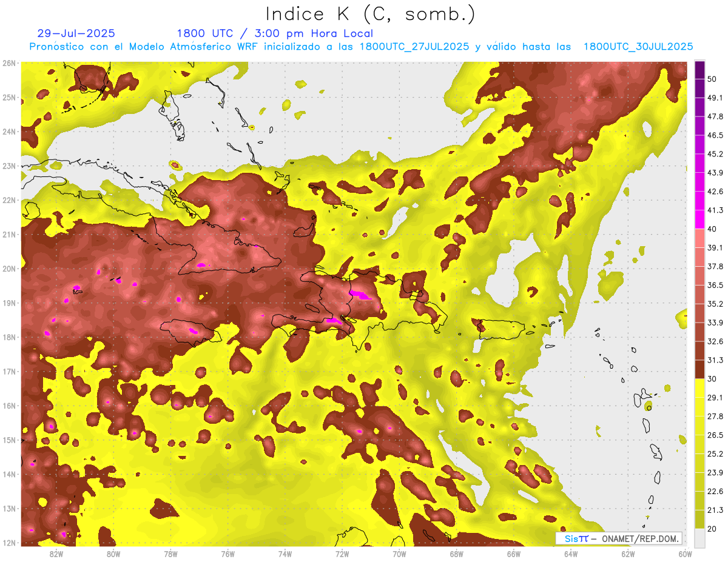Click the colorbar label "33.9"
The height and width of the screenshot is (562, 728).
[x=715, y=323]
